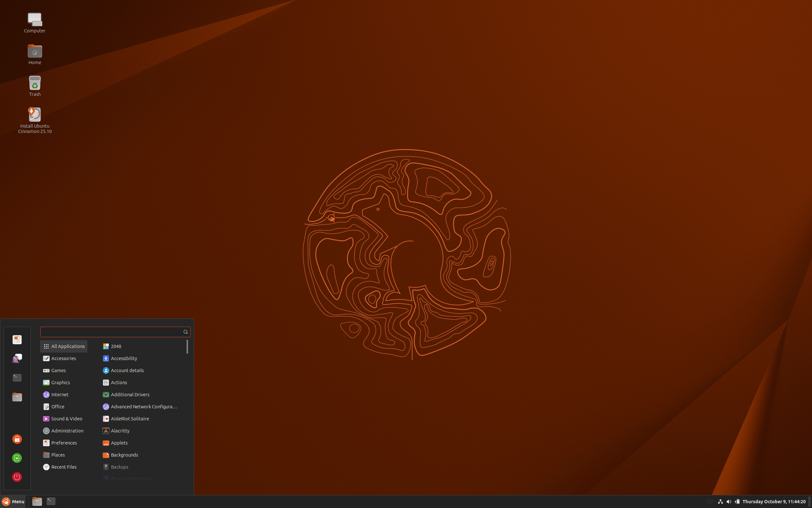Image resolution: width=812 pixels, height=508 pixels.
Task: Launch Pidgin from menu favorites sidebar
Action: click(x=17, y=358)
